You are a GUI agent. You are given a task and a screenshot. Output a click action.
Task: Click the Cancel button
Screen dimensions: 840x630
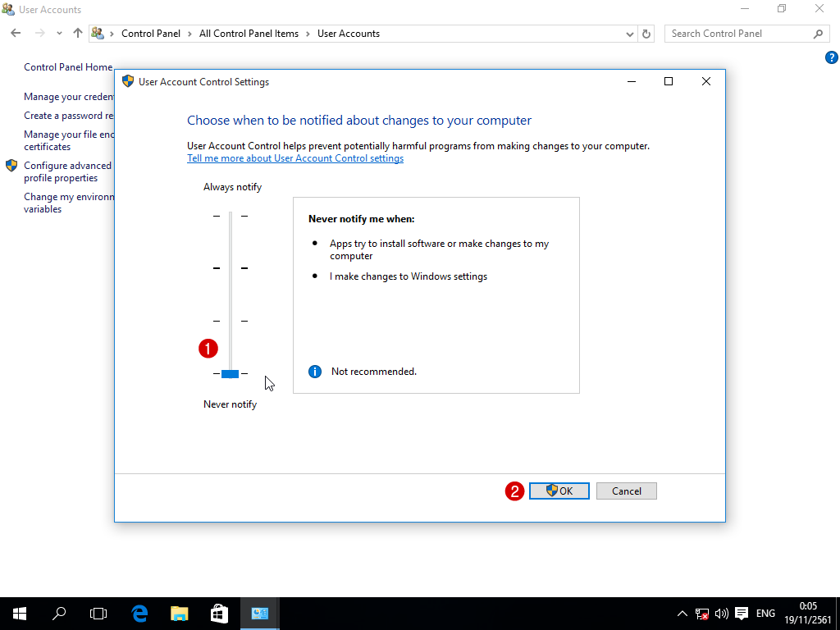pyautogui.click(x=626, y=491)
